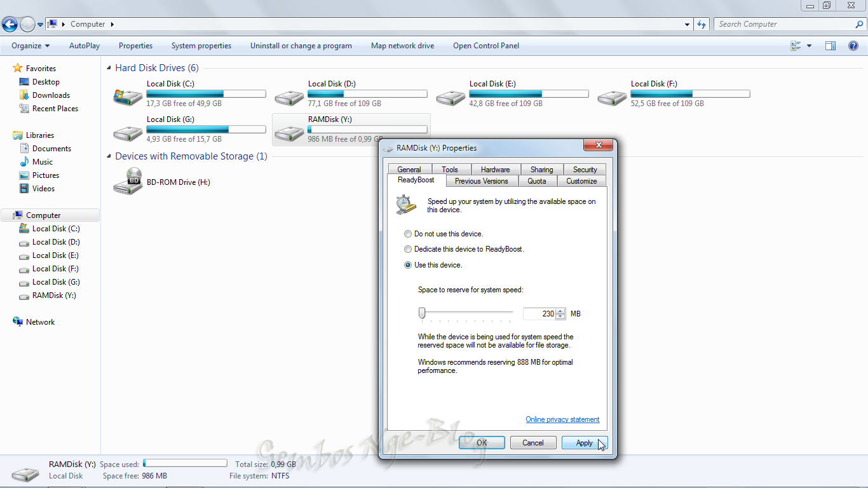Select the Local Disk (G:) drive icon
The width and height of the screenshot is (868, 488).
pos(128,132)
